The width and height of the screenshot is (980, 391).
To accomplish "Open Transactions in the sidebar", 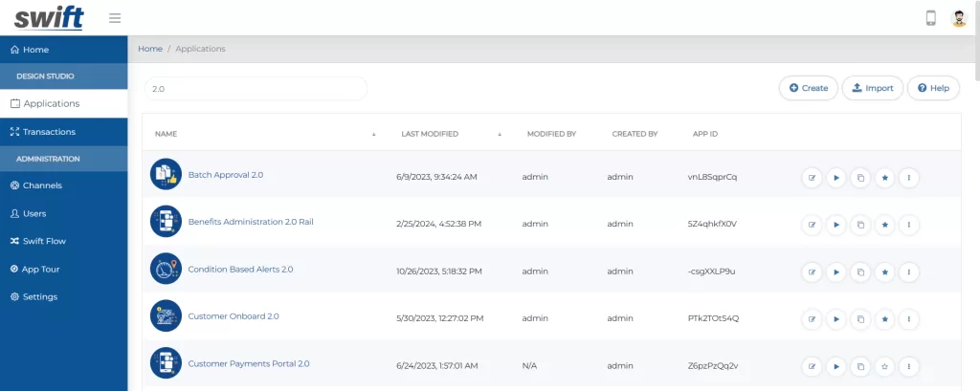I will (x=64, y=132).
